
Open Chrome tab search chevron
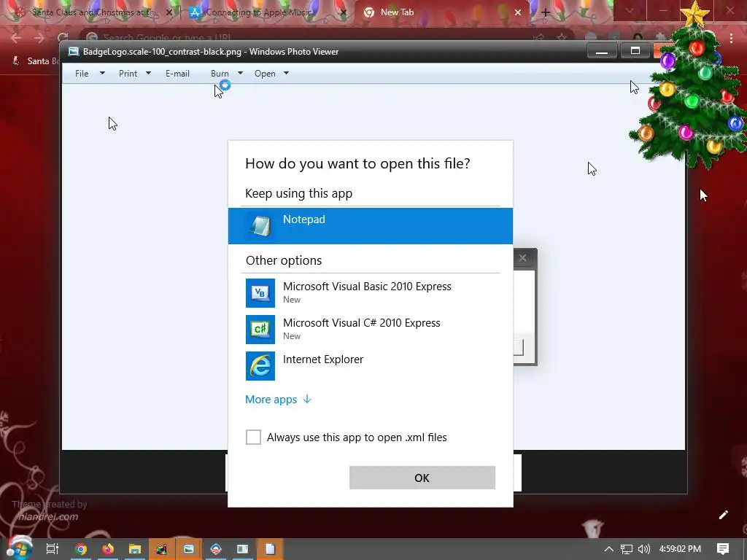[630, 10]
